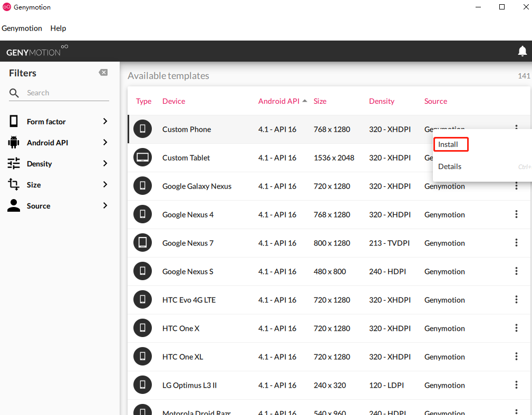Viewport: 532px width, 415px height.
Task: Sort templates by Android API header
Action: point(278,101)
